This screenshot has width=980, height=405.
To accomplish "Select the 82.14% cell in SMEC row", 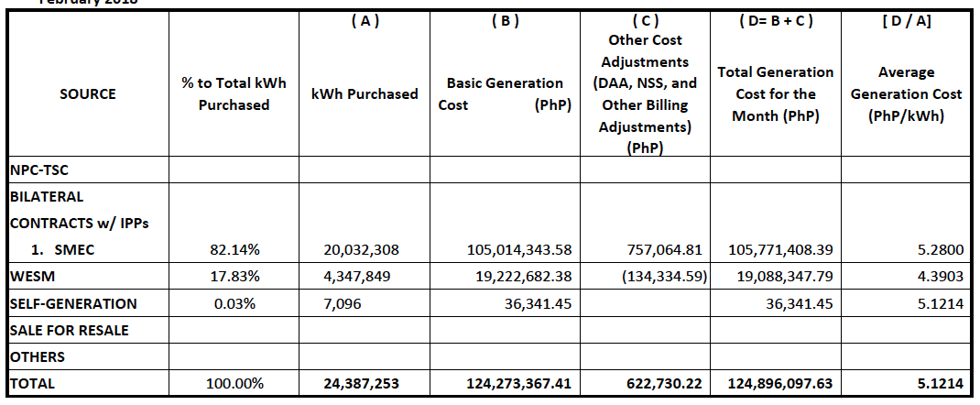I will click(234, 249).
